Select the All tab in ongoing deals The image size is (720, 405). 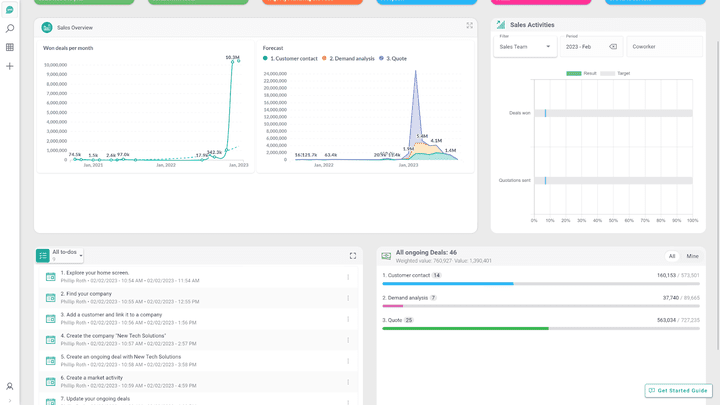click(x=672, y=257)
